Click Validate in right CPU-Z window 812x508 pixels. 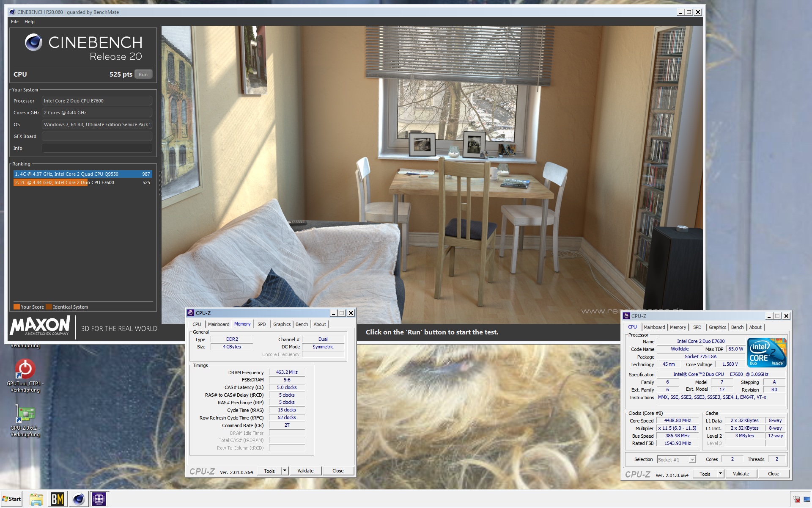741,474
